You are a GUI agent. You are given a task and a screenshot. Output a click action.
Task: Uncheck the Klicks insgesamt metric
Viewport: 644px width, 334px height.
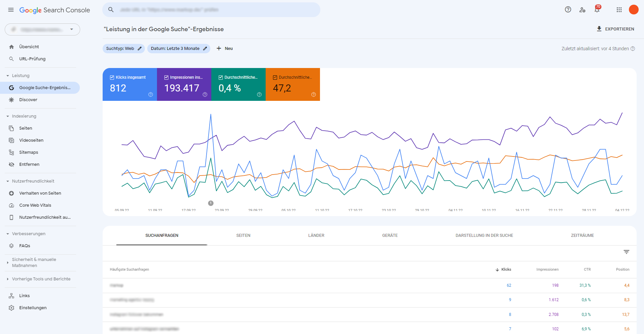click(x=112, y=77)
